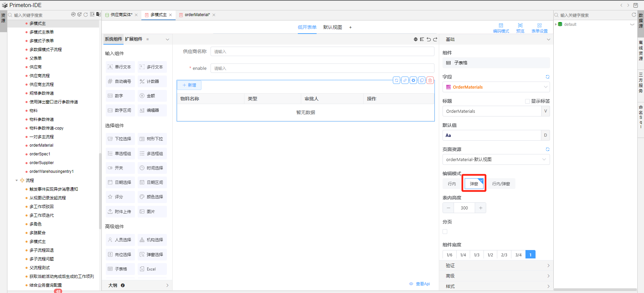Viewport: 644px width, 293px height.
Task: Click the red delete icon on sub-table
Action: 430,81
